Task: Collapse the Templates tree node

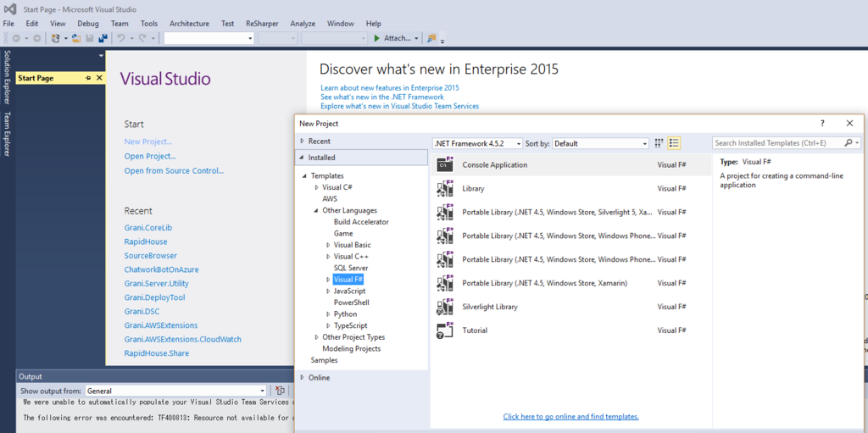Action: point(304,175)
